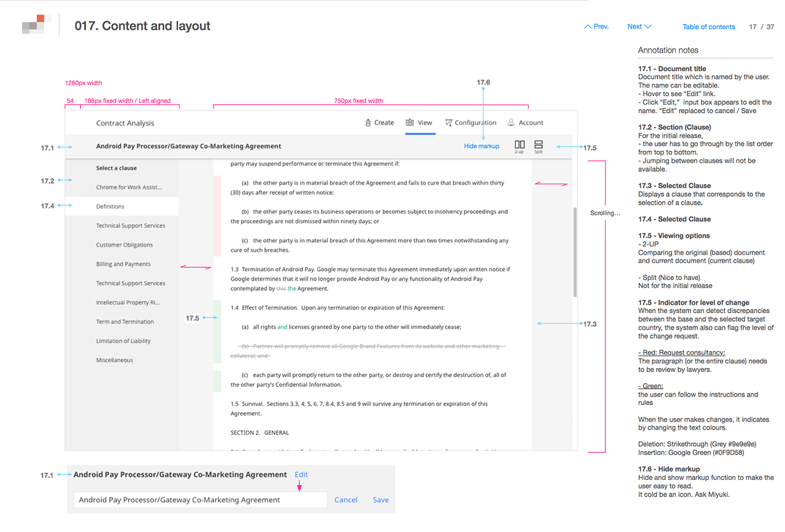Click the Account person icon
This screenshot has width=785, height=532.
click(x=511, y=123)
